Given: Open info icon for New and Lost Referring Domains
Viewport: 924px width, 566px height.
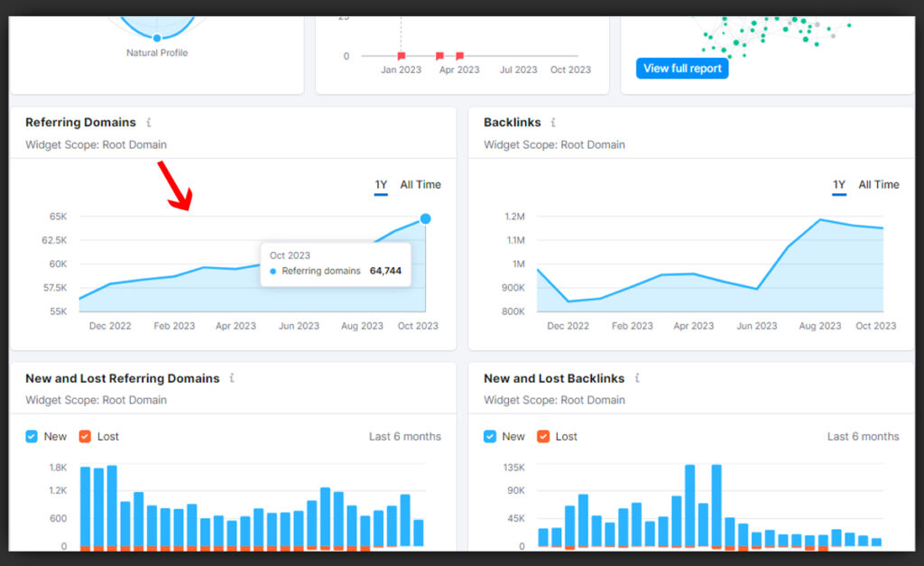Looking at the screenshot, I should point(233,379).
